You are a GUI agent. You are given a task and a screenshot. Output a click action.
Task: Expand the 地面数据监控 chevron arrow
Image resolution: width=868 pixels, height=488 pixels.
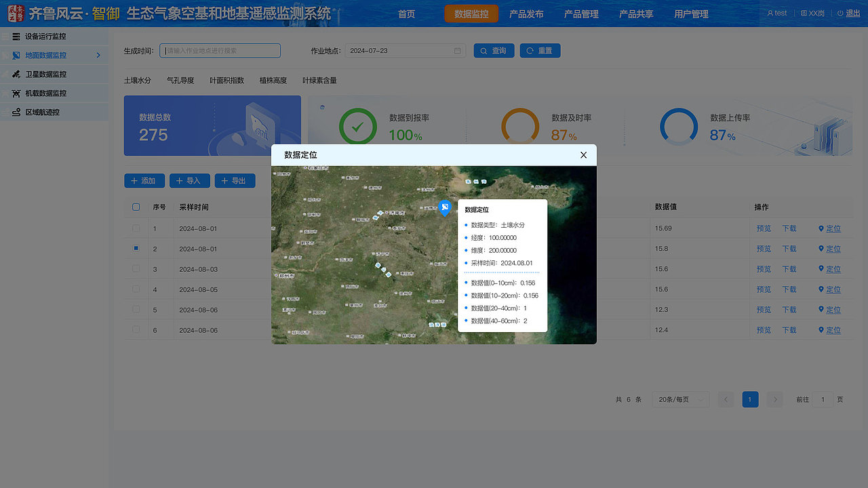(98, 56)
